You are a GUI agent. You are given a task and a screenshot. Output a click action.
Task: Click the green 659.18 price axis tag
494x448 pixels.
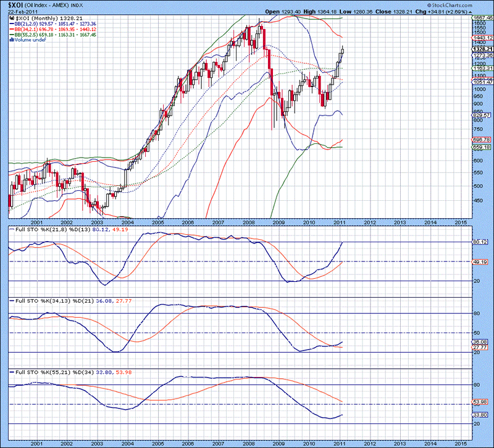483,148
